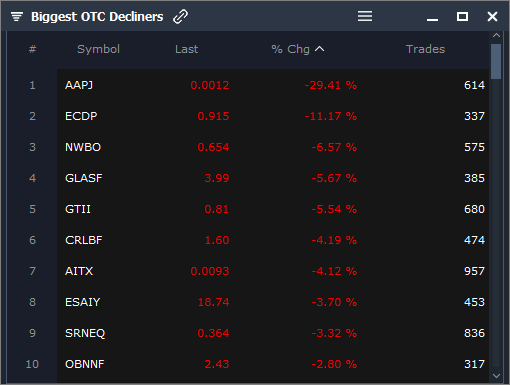Click the scroll down arrow
This screenshot has width=510, height=385.
[x=496, y=376]
